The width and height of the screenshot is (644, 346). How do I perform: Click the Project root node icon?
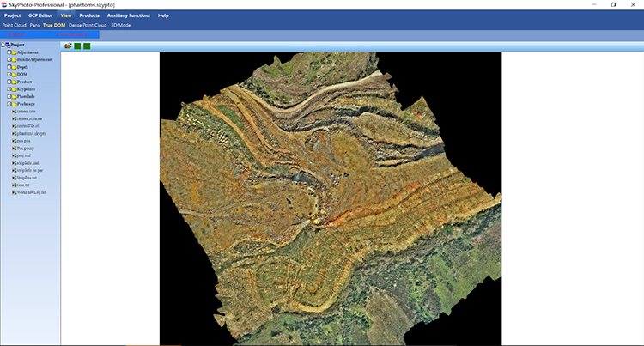coord(8,45)
